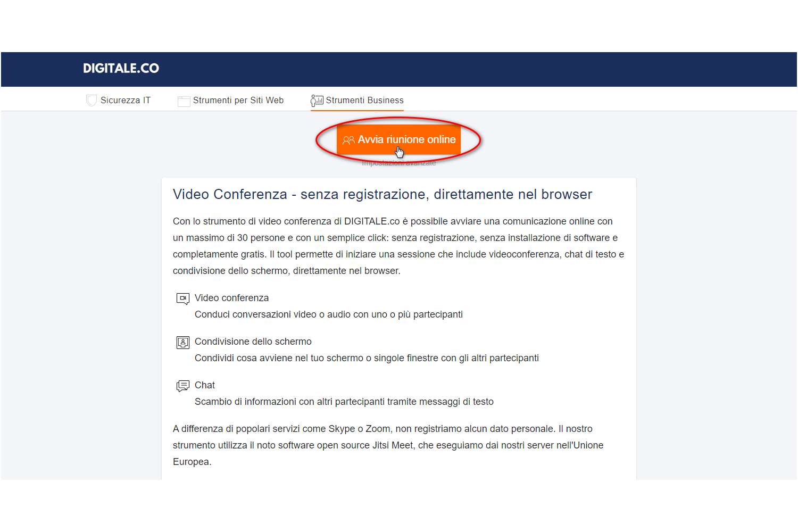Image resolution: width=798 pixels, height=532 pixels.
Task: Open the Impostazioni avanzate link
Action: (x=399, y=163)
